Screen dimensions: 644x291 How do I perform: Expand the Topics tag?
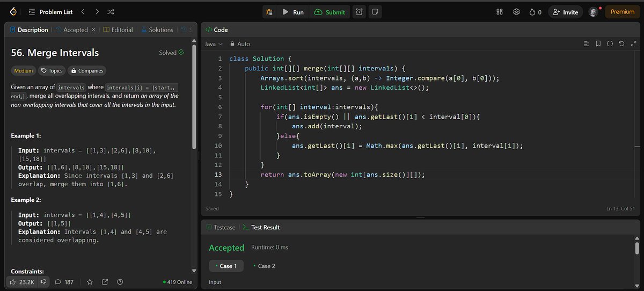tap(52, 71)
